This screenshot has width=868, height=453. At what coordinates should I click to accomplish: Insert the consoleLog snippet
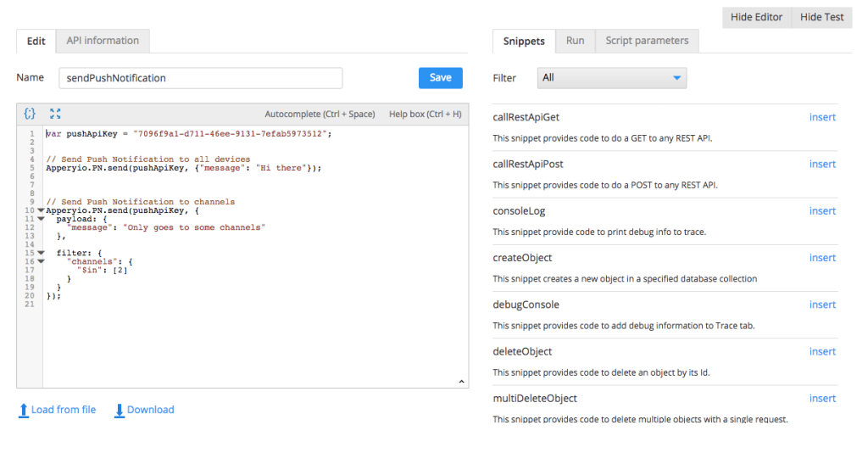click(x=822, y=211)
